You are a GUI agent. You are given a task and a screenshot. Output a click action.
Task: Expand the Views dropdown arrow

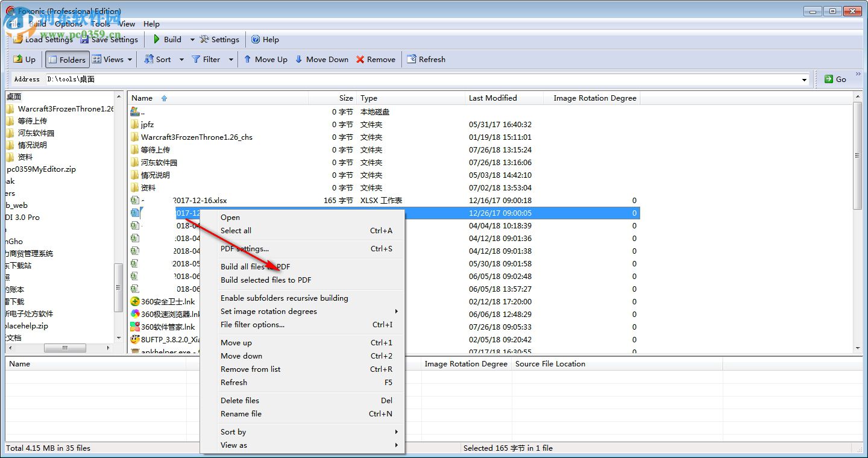pyautogui.click(x=130, y=60)
